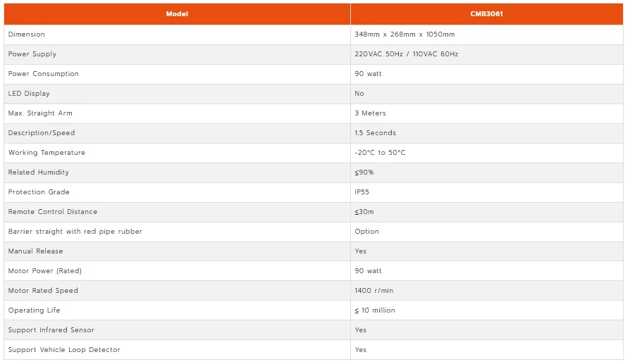Select the CMB3061 column header
This screenshot has width=630, height=364.
point(486,13)
